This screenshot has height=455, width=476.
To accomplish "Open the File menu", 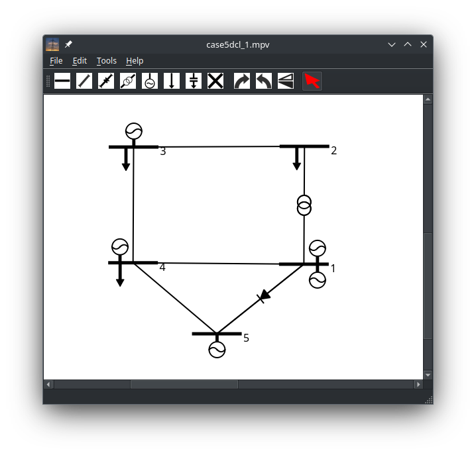I will (56, 61).
